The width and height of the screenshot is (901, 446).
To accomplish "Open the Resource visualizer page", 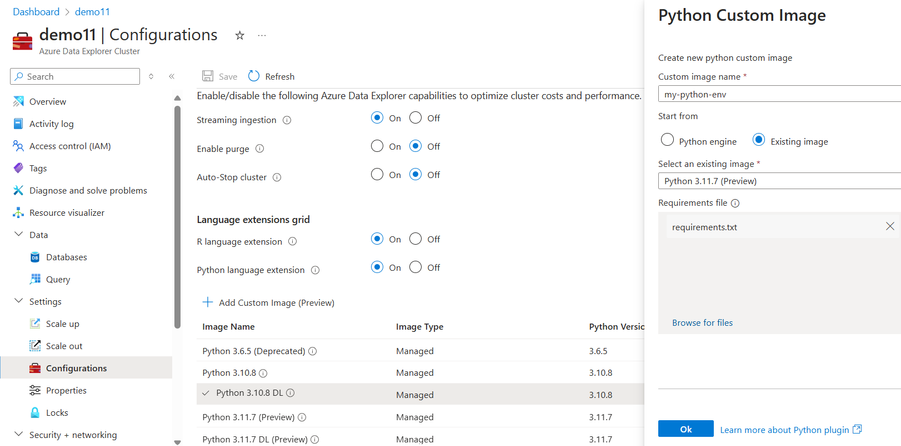I will (66, 212).
